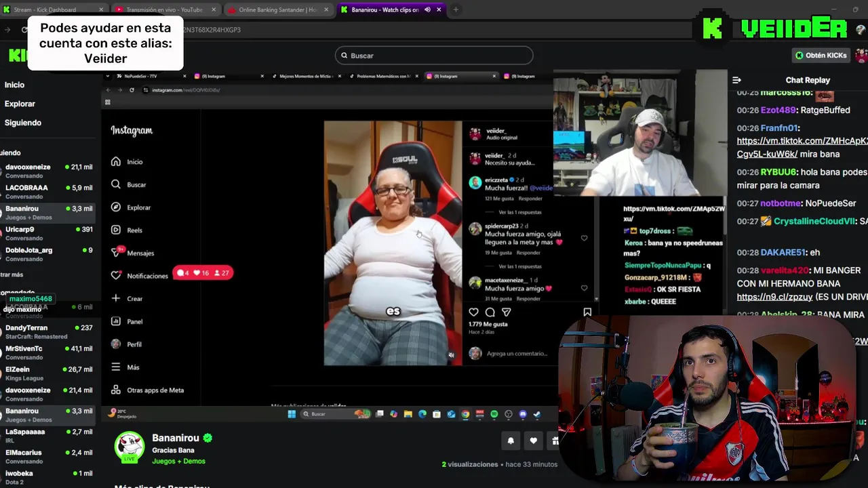Open Instagram Reels section
The image size is (868, 488).
[126, 230]
